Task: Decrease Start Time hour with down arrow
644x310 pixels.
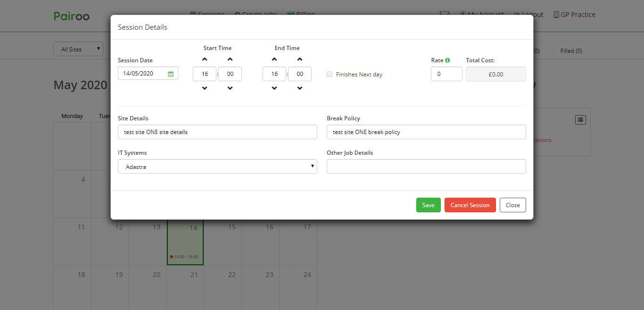Action: (x=205, y=88)
